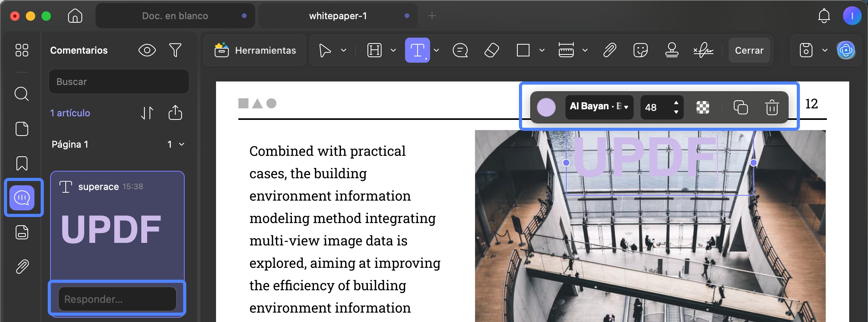Delete the selected text with trash icon
The image size is (868, 322).
point(772,107)
